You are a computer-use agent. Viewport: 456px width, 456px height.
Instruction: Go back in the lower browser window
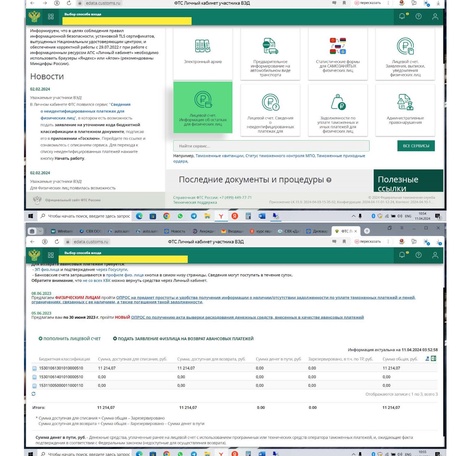[33, 242]
